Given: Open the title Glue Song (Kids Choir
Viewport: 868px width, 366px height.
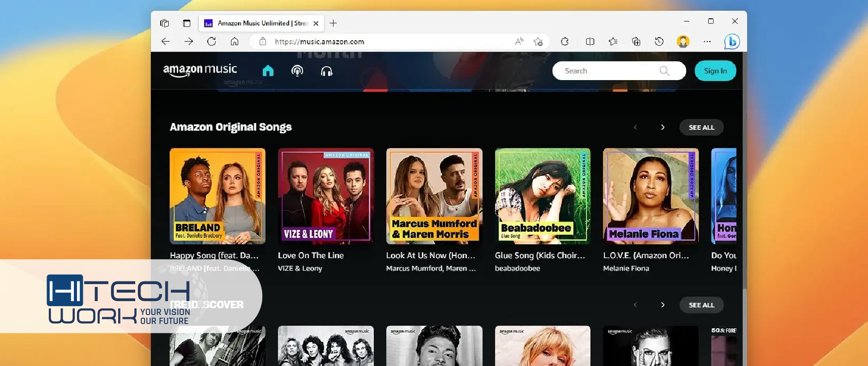Looking at the screenshot, I should [540, 256].
